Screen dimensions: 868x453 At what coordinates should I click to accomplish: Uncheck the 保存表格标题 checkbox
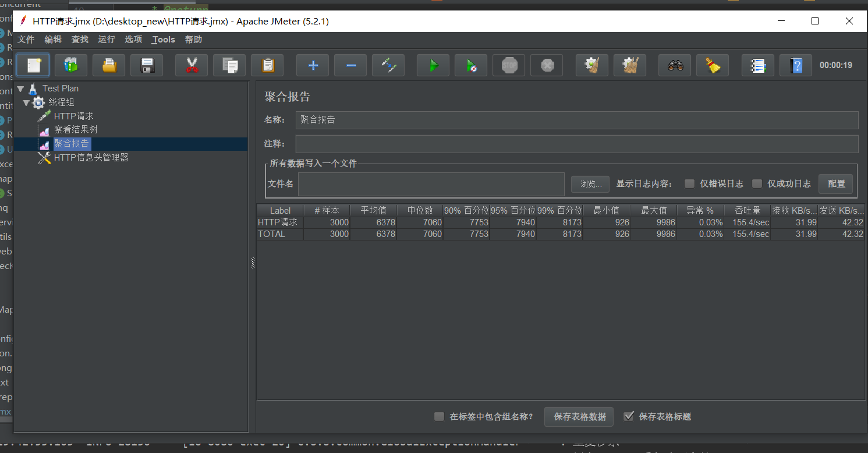(x=629, y=416)
